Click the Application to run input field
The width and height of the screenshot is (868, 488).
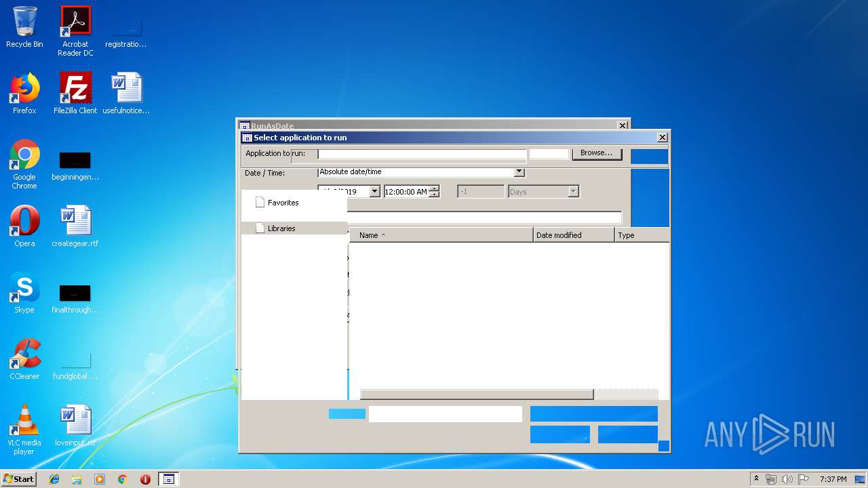422,154
